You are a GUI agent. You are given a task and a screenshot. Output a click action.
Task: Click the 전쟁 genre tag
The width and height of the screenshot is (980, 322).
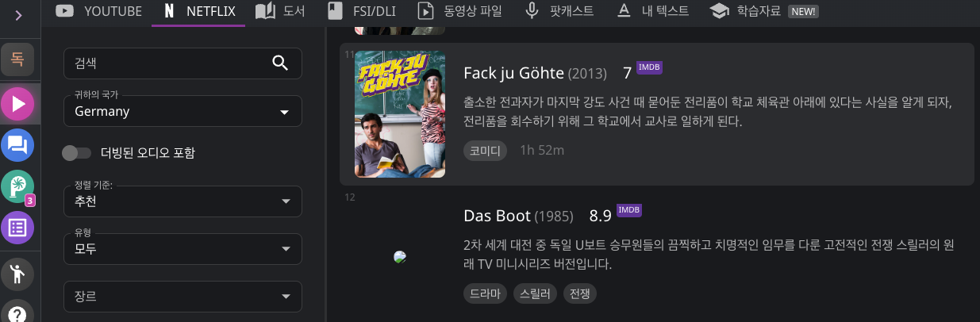[579, 293]
